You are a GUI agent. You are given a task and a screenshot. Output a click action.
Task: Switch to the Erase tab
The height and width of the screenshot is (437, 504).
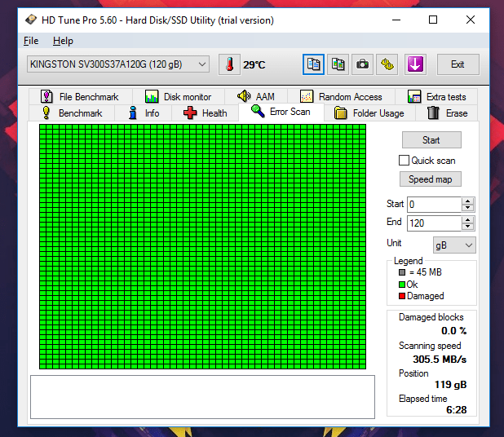[447, 113]
